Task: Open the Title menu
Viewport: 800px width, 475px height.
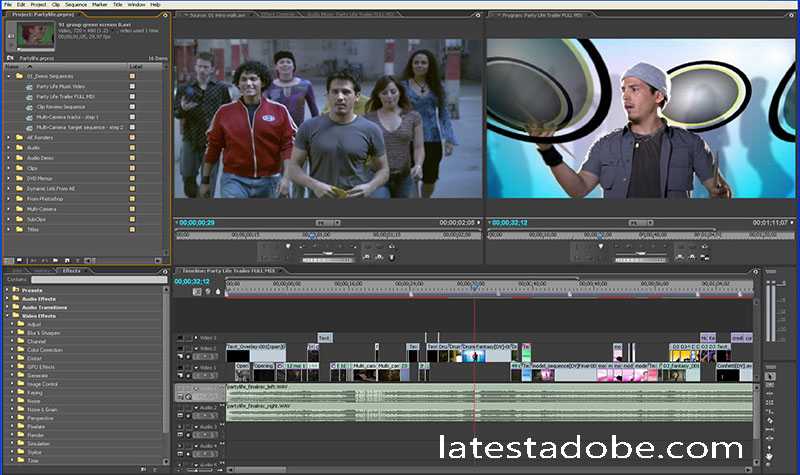Action: (x=117, y=5)
